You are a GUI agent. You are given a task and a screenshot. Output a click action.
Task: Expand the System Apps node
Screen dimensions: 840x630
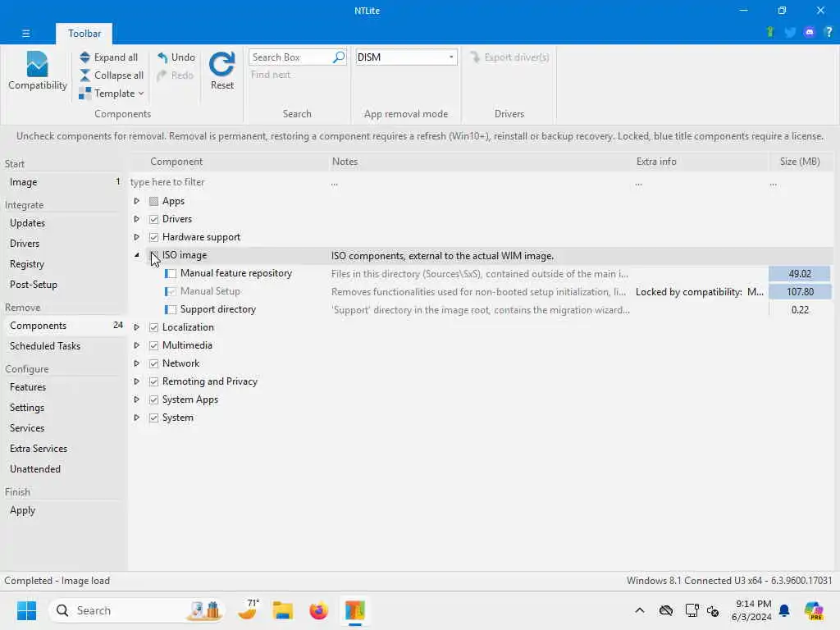[137, 399]
